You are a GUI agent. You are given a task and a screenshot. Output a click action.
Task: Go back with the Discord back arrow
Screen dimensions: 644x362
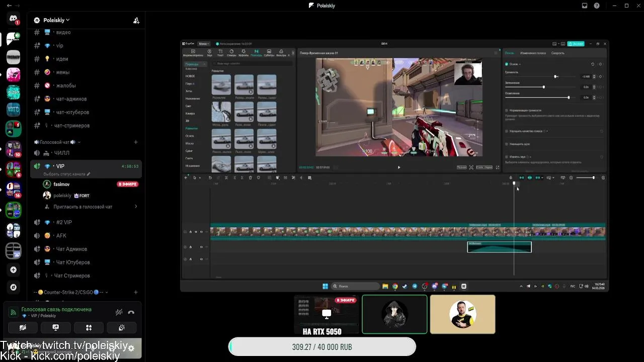[9, 6]
